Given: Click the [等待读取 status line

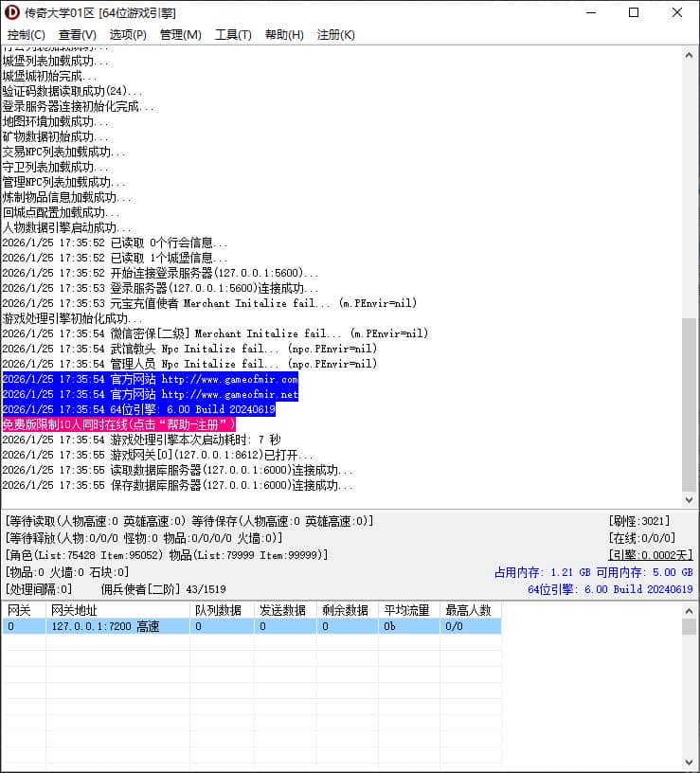Looking at the screenshot, I should (x=189, y=521).
